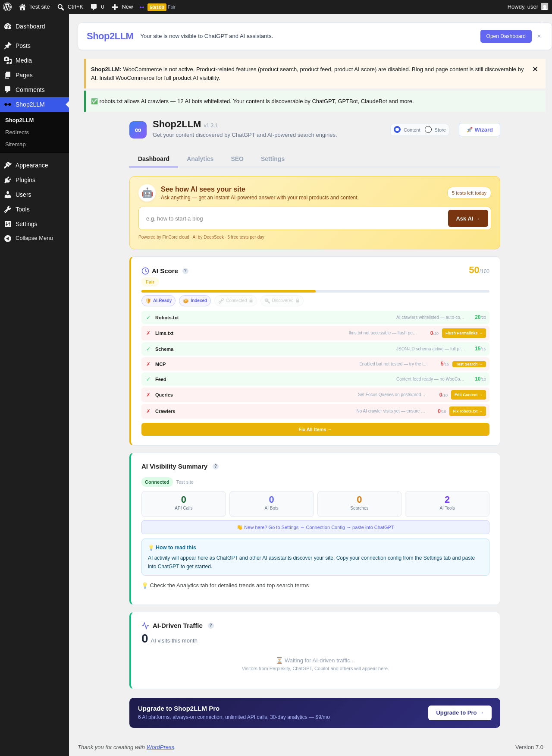Show help for AI-Driven Traffic
Viewport: 552px width, 756px height.
click(211, 626)
